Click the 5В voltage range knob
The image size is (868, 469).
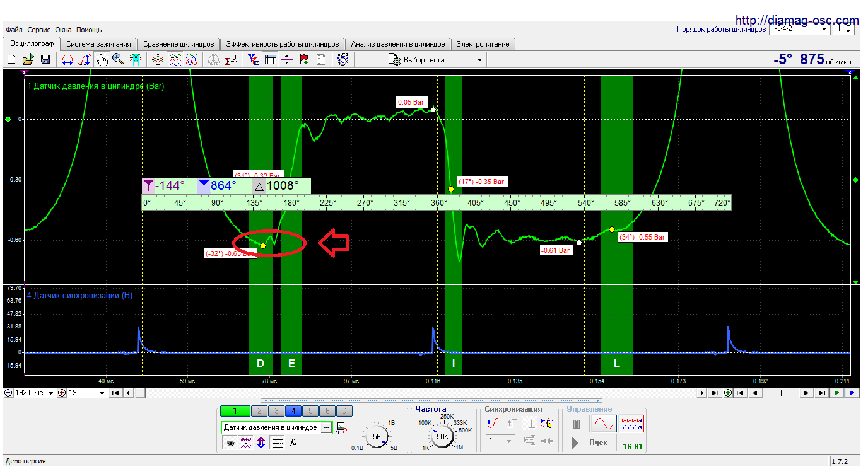point(377,436)
